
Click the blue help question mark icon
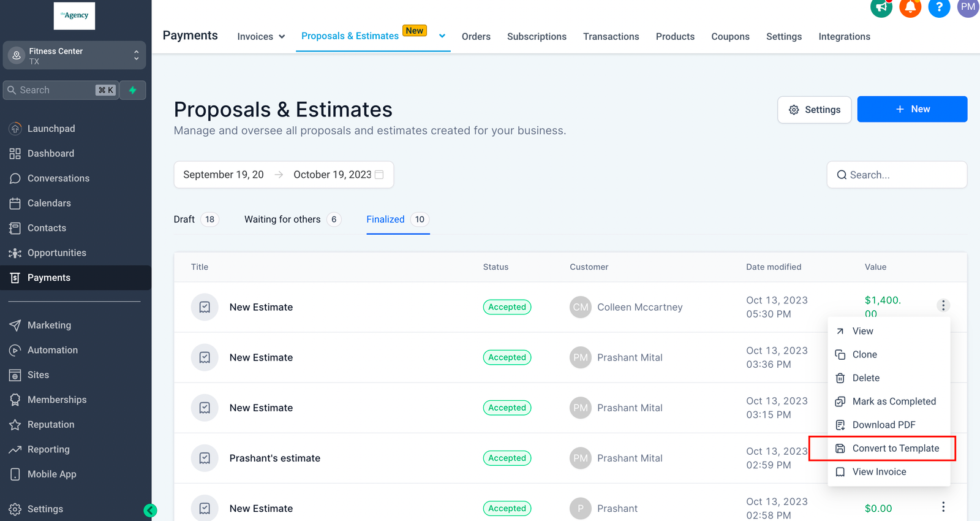(x=939, y=7)
